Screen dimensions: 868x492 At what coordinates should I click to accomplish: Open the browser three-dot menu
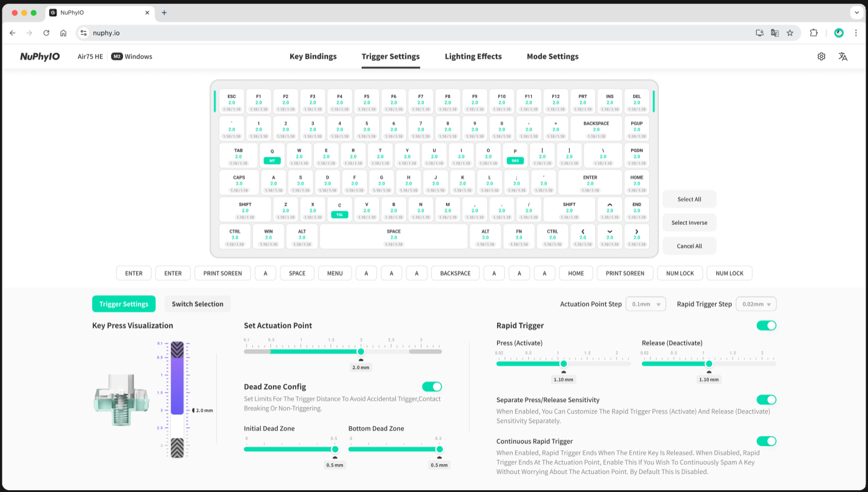[x=856, y=33]
